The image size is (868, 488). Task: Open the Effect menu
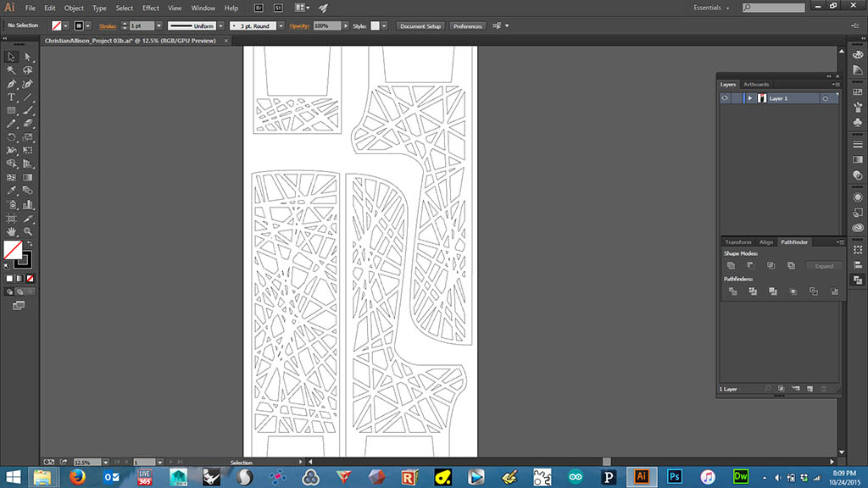click(x=151, y=8)
